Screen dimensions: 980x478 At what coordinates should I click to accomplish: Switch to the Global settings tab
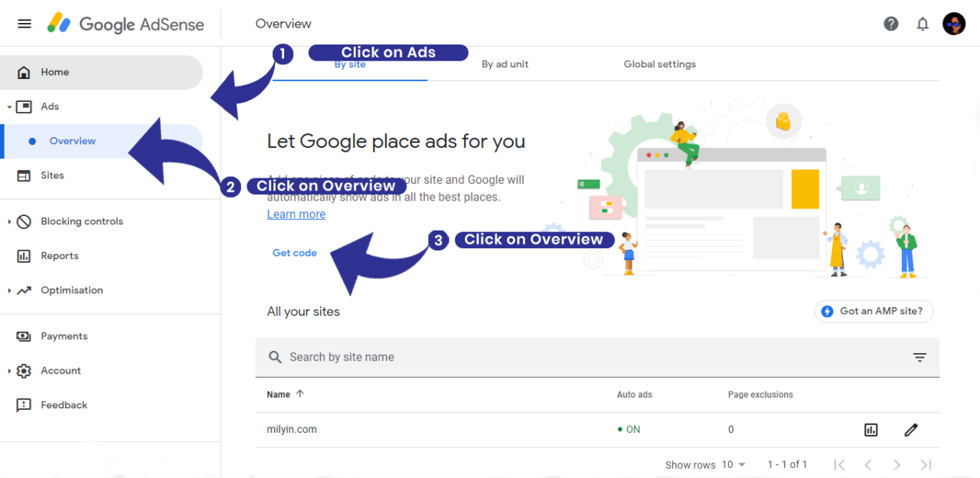coord(659,64)
